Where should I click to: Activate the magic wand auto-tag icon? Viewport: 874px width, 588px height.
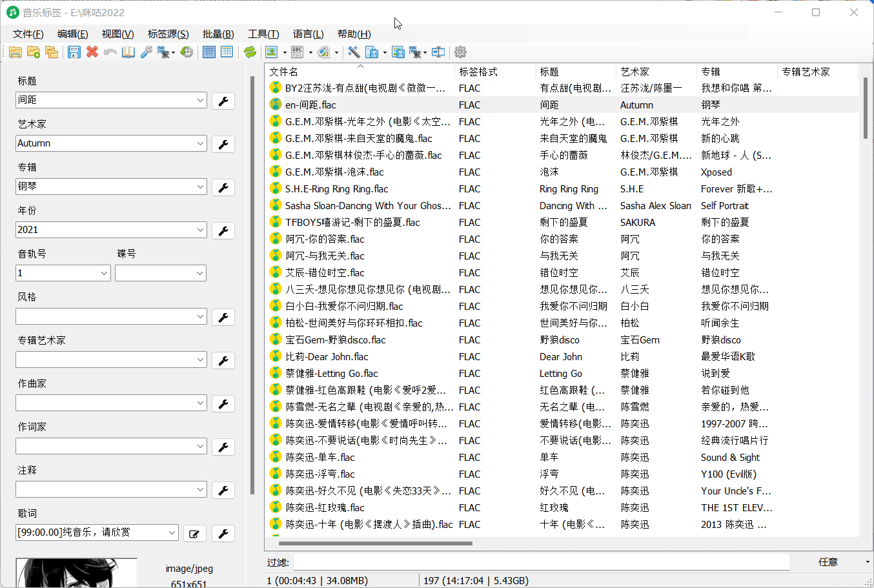[352, 52]
